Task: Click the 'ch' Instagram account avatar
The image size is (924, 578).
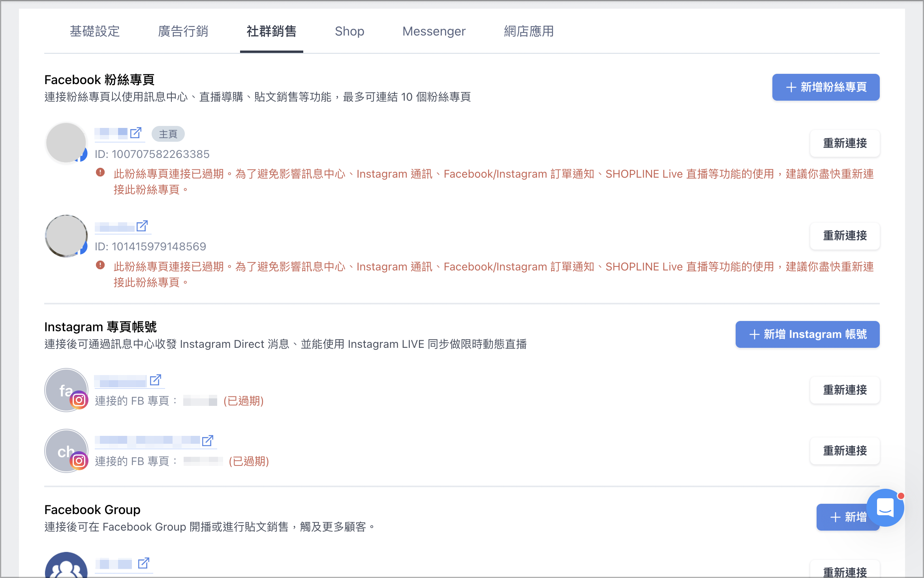Action: [66, 451]
